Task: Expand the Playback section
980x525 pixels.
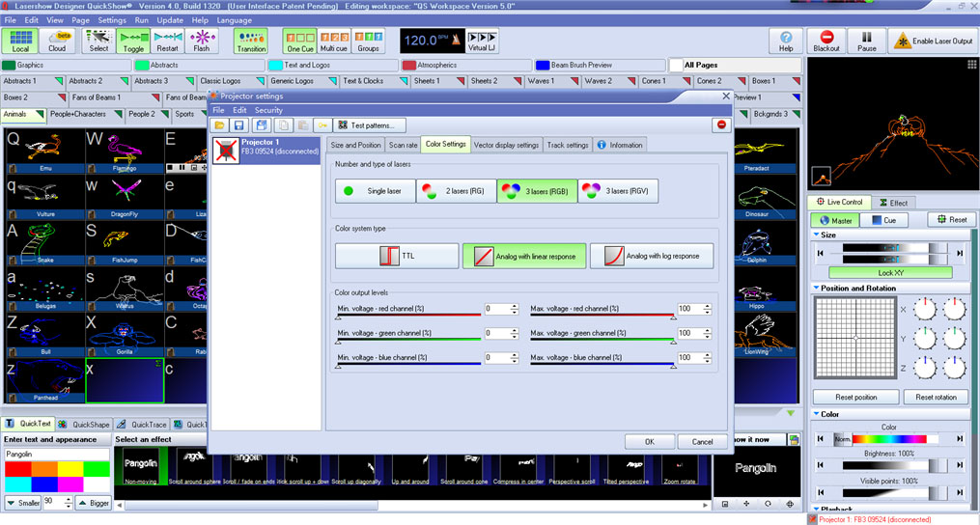Action: click(817, 510)
